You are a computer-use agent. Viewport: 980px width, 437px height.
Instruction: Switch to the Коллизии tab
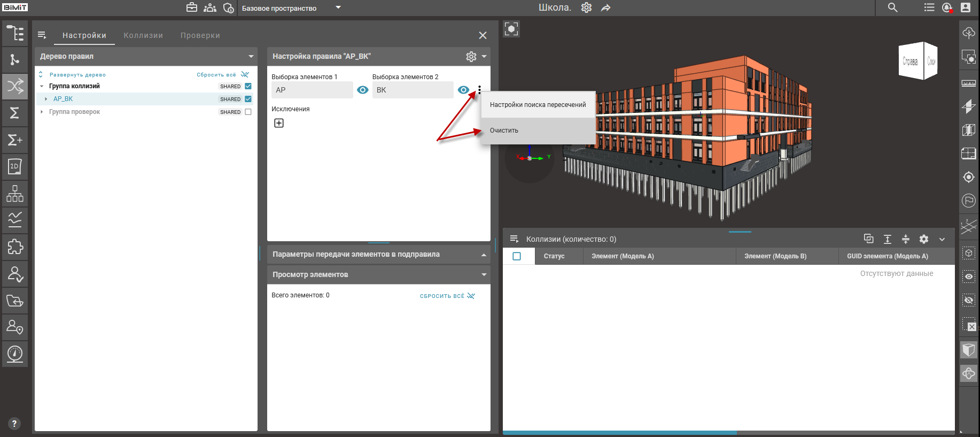[x=143, y=35]
